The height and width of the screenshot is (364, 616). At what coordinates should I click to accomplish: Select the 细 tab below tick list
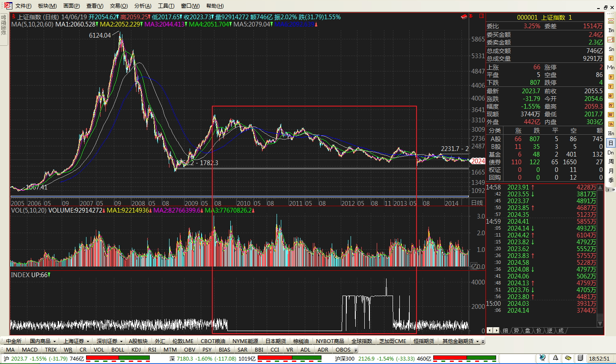(x=506, y=331)
